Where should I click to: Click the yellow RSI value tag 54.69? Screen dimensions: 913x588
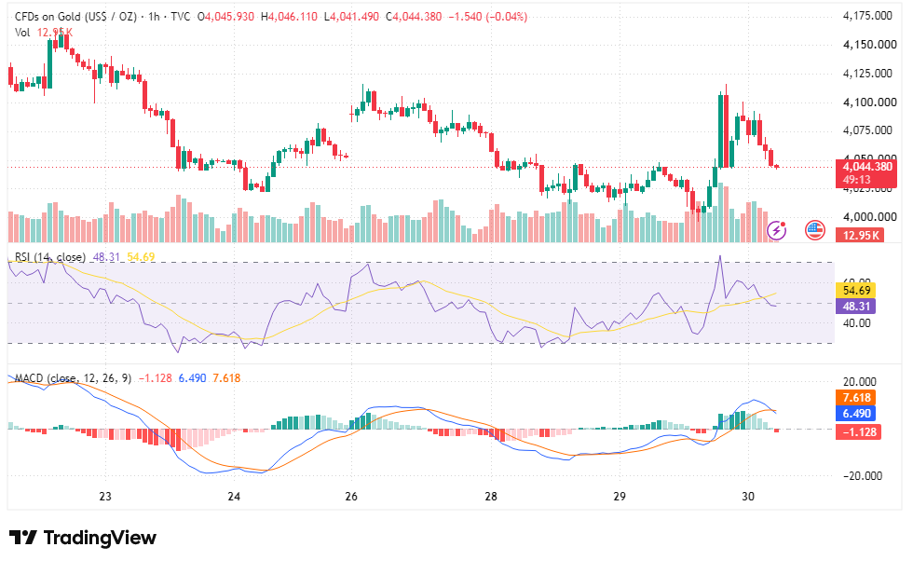[855, 290]
